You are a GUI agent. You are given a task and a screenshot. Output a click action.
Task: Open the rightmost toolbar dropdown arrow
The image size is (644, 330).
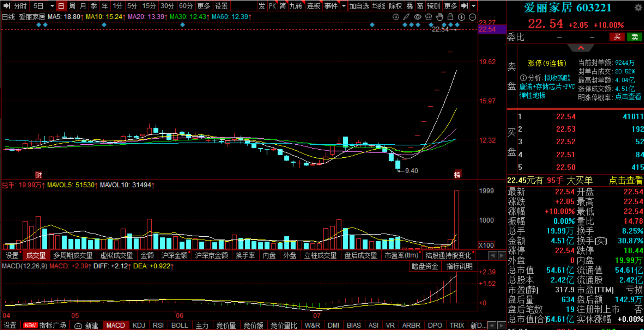[x=473, y=6]
